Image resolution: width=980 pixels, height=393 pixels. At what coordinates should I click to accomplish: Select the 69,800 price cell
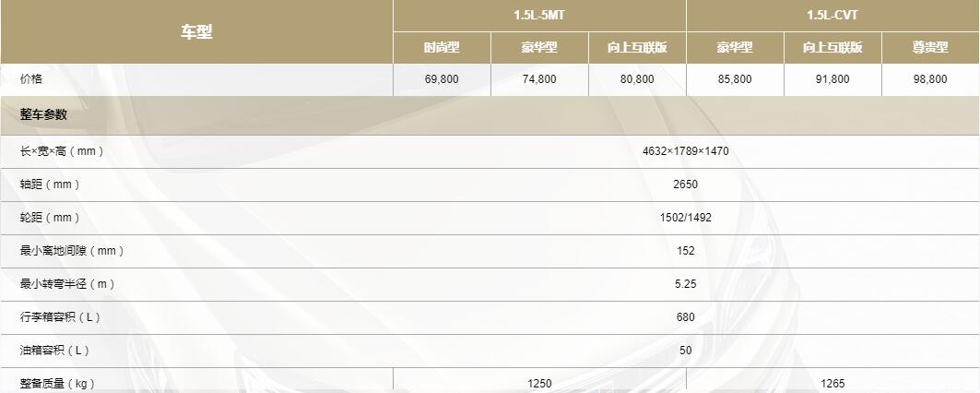(x=442, y=79)
